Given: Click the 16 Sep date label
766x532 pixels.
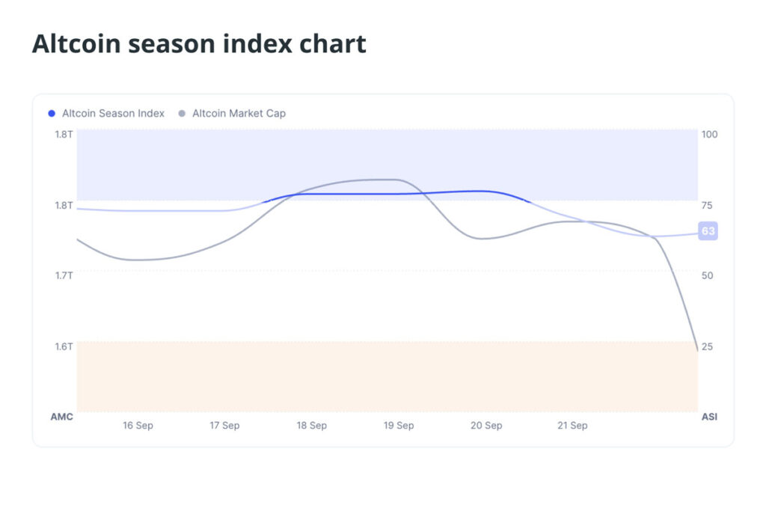Looking at the screenshot, I should click(x=138, y=426).
